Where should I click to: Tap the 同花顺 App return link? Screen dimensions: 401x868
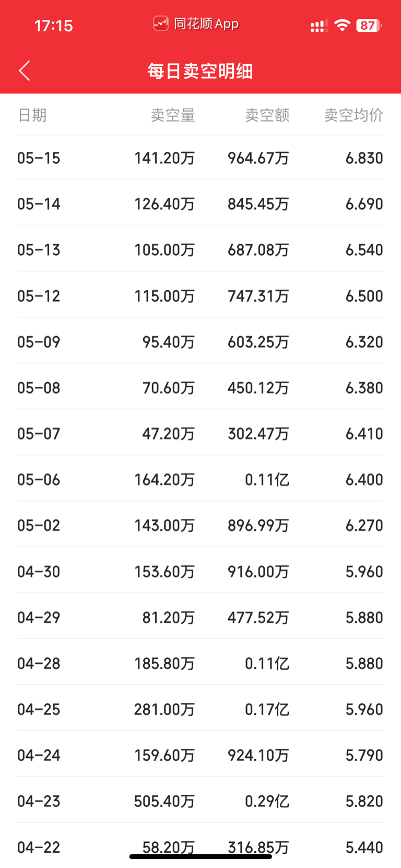pos(196,23)
